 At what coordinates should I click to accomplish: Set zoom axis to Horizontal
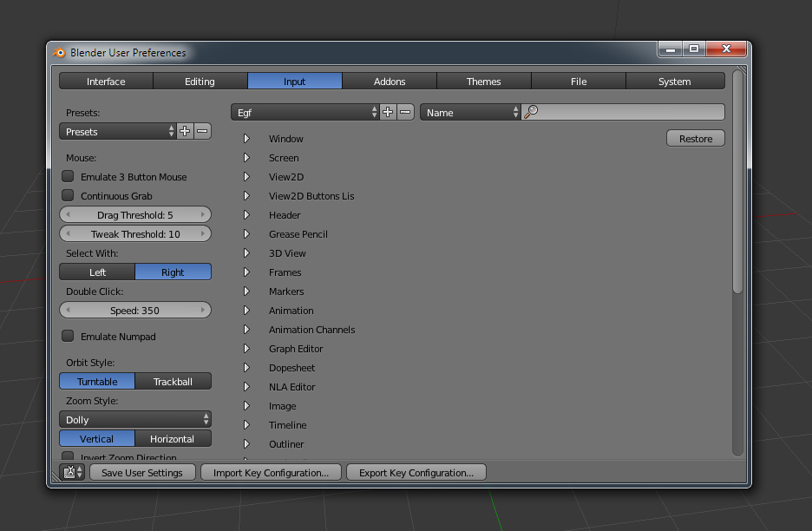(x=173, y=439)
